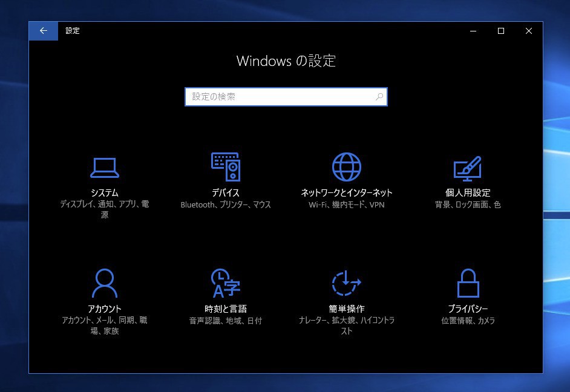The height and width of the screenshot is (392, 570).
Task: Click description Bluetooth、プリンター、マウス
Action: [x=226, y=204]
